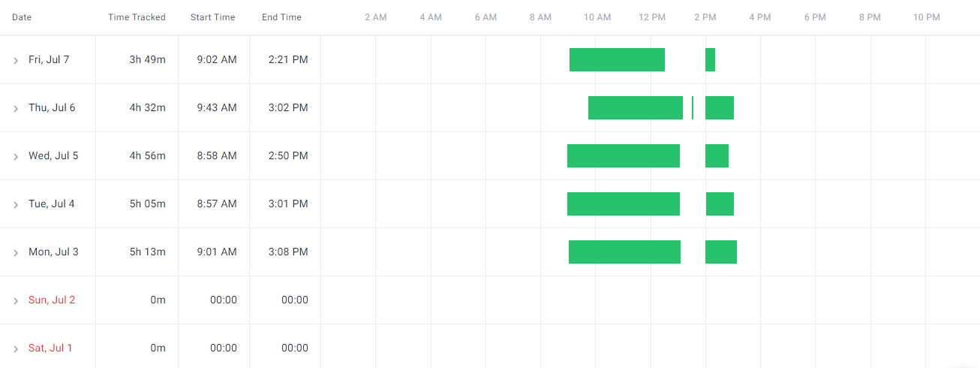
Task: Click the 10 AM timeline hour label
Action: click(x=597, y=17)
